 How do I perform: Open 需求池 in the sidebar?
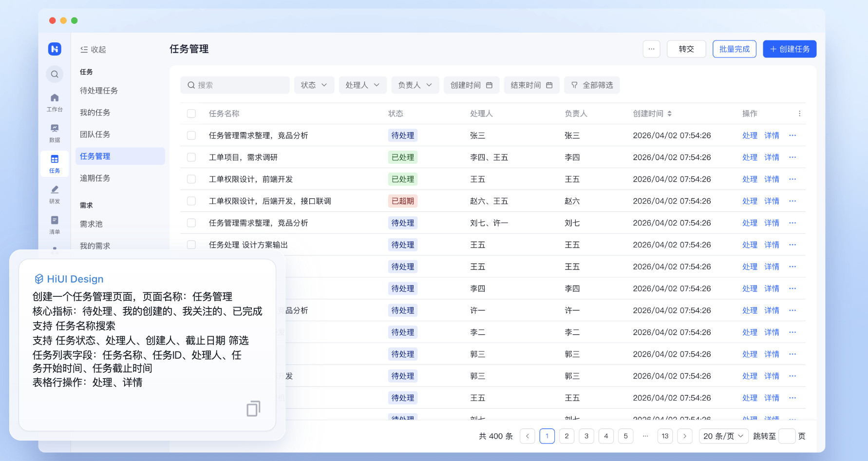pos(120,224)
